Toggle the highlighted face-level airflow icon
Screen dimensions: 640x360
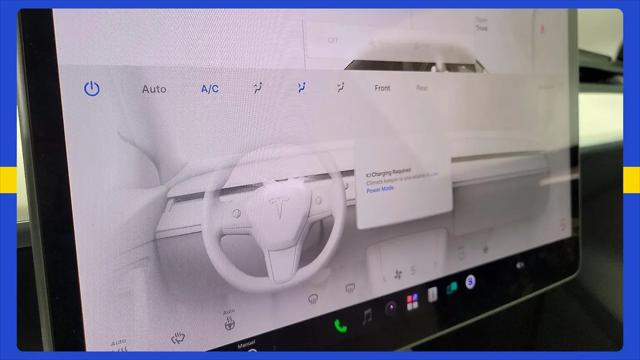click(301, 87)
